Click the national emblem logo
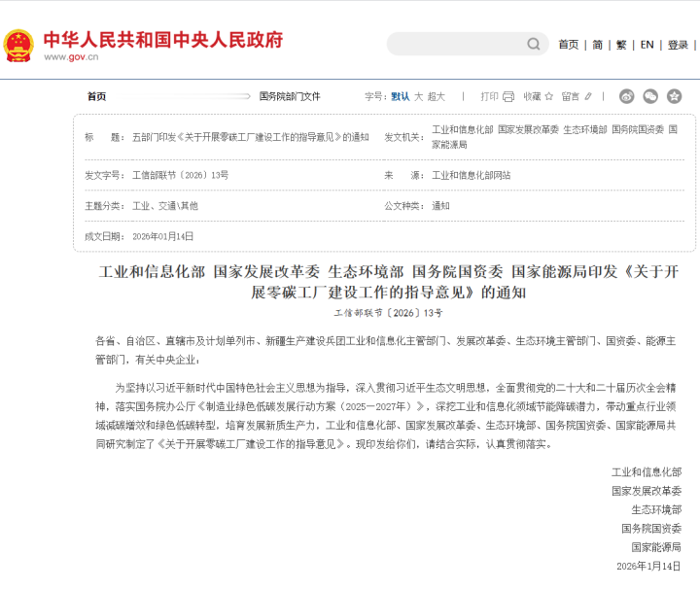The width and height of the screenshot is (700, 589). coord(18,45)
